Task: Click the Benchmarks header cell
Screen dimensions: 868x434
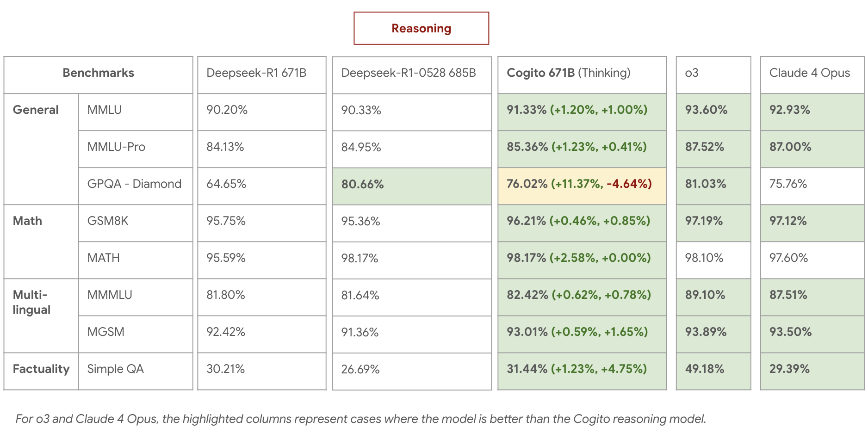Action: pos(98,73)
